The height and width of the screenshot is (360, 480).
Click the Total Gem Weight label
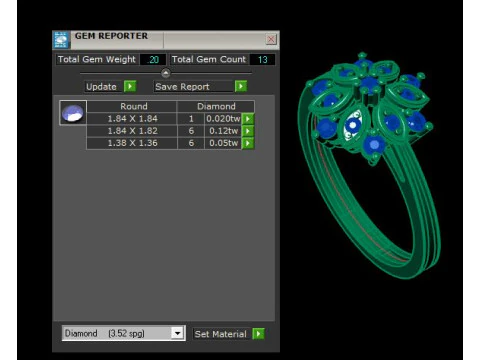click(97, 59)
